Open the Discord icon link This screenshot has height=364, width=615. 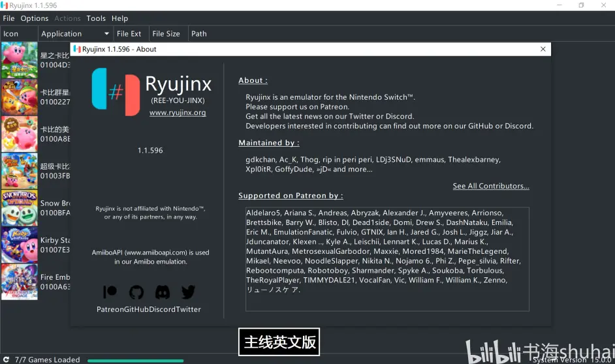click(x=163, y=292)
